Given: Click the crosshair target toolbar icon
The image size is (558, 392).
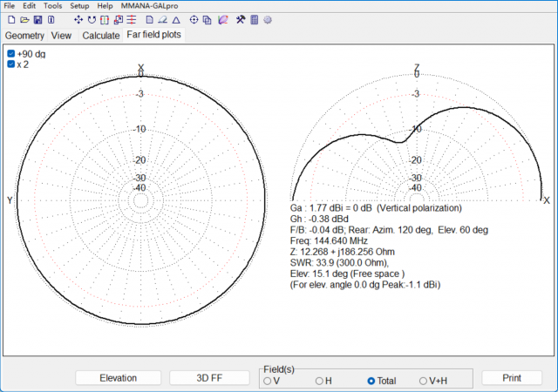Looking at the screenshot, I should 194,19.
